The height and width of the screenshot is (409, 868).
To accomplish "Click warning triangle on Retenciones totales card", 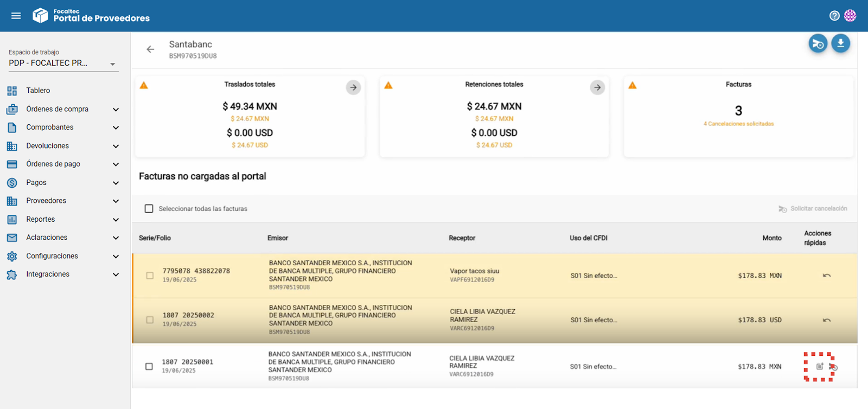I will point(388,85).
